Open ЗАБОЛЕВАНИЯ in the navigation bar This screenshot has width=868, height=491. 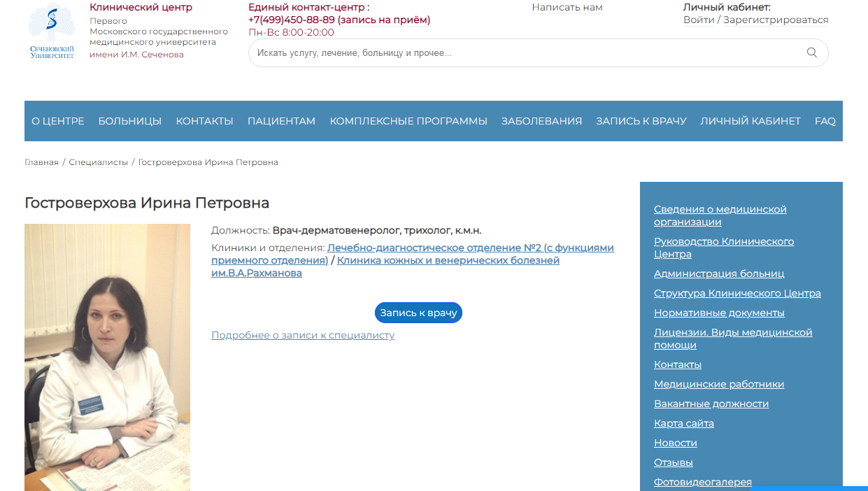tap(541, 121)
